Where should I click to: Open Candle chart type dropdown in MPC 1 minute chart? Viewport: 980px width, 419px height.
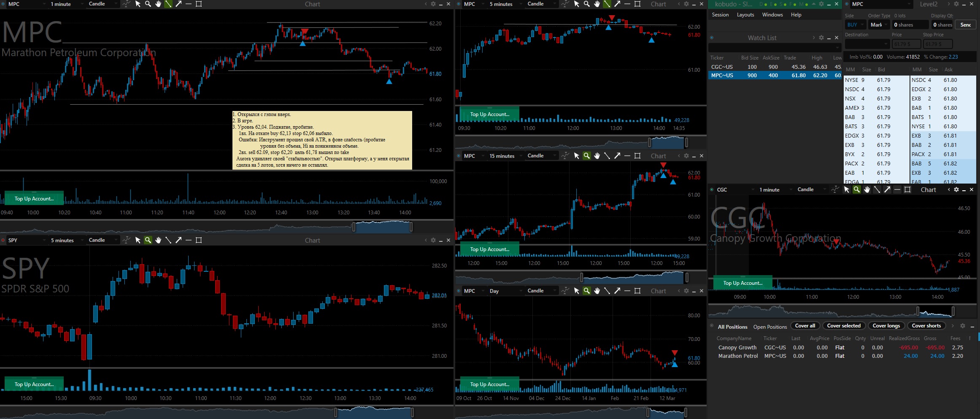point(103,4)
